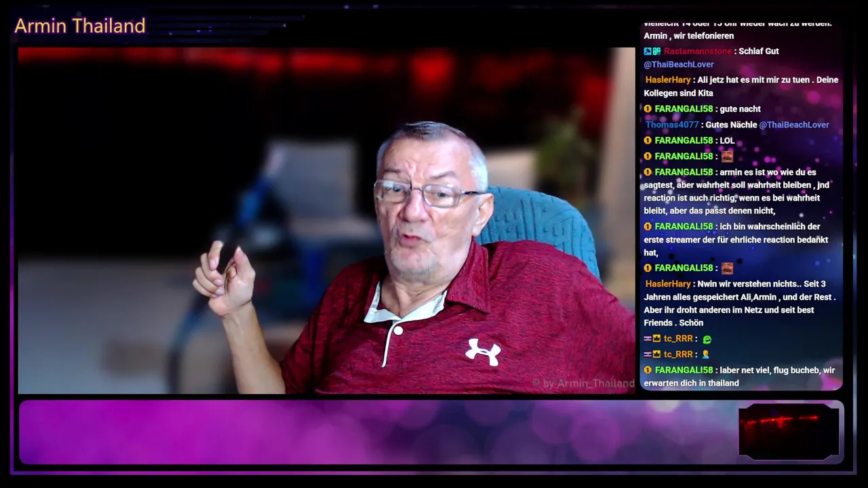
Task: Click the person emote in tc_RRR's message
Action: coord(706,354)
